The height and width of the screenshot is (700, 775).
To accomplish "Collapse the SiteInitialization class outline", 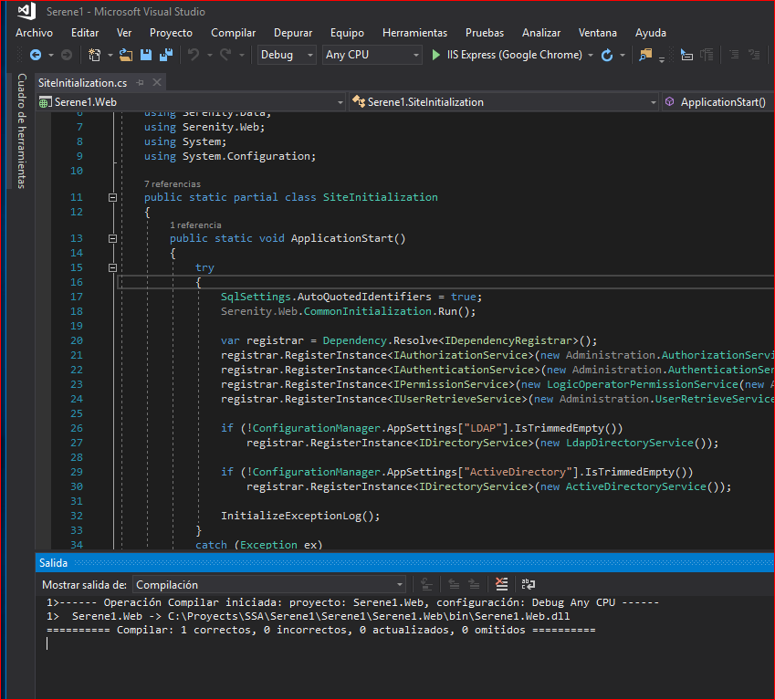I will coord(113,197).
